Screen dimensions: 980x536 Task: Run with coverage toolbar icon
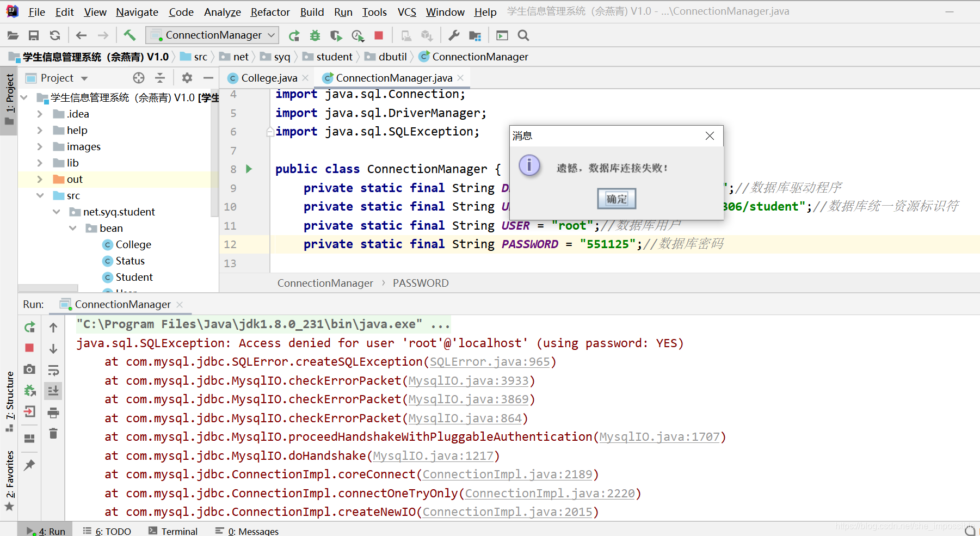click(336, 35)
